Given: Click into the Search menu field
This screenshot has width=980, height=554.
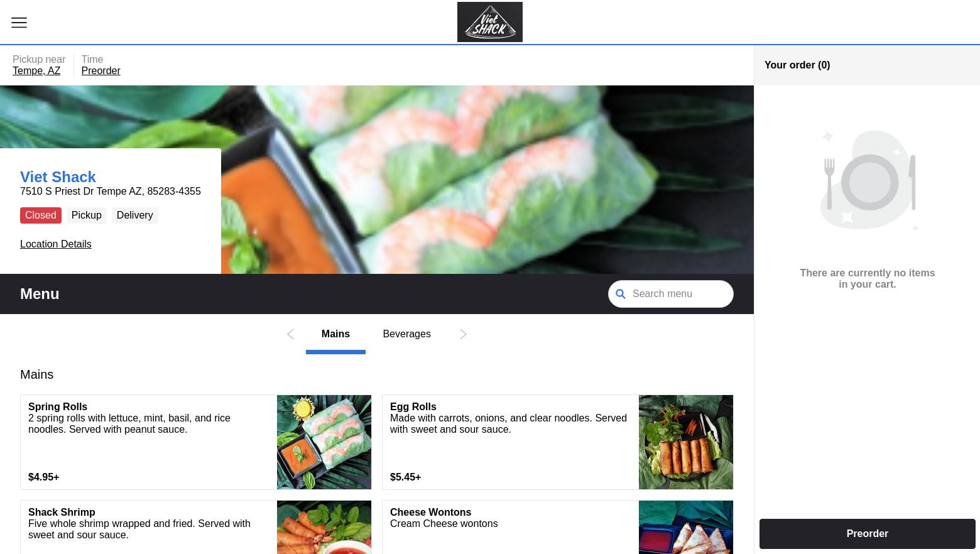Looking at the screenshot, I should tap(678, 294).
